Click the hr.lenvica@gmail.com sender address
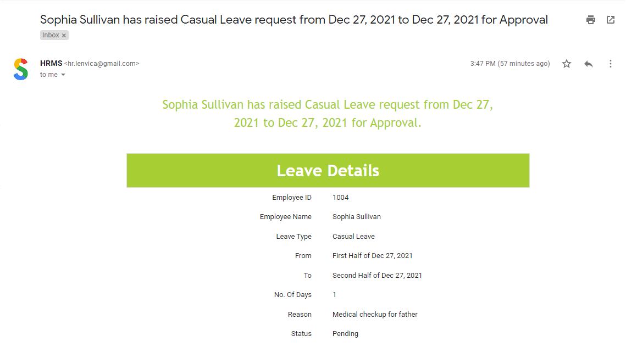Screen dimensions: 626x364 click(x=102, y=63)
